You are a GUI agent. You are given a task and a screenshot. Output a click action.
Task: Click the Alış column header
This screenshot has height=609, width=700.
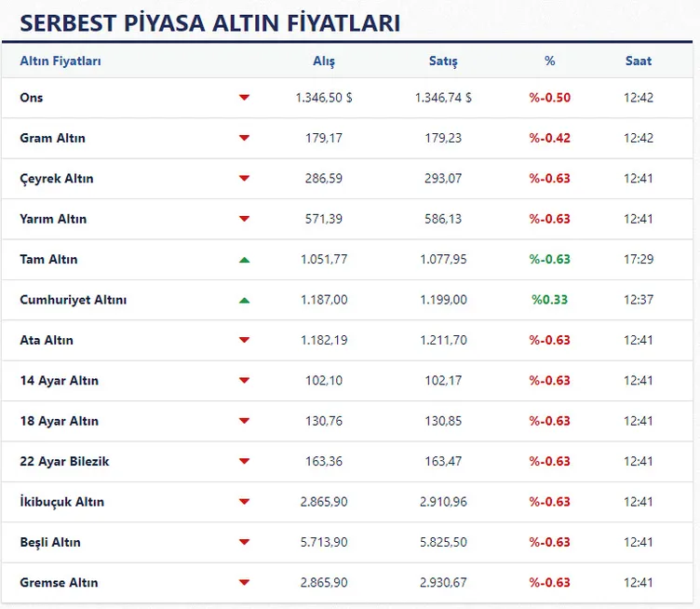coord(324,61)
